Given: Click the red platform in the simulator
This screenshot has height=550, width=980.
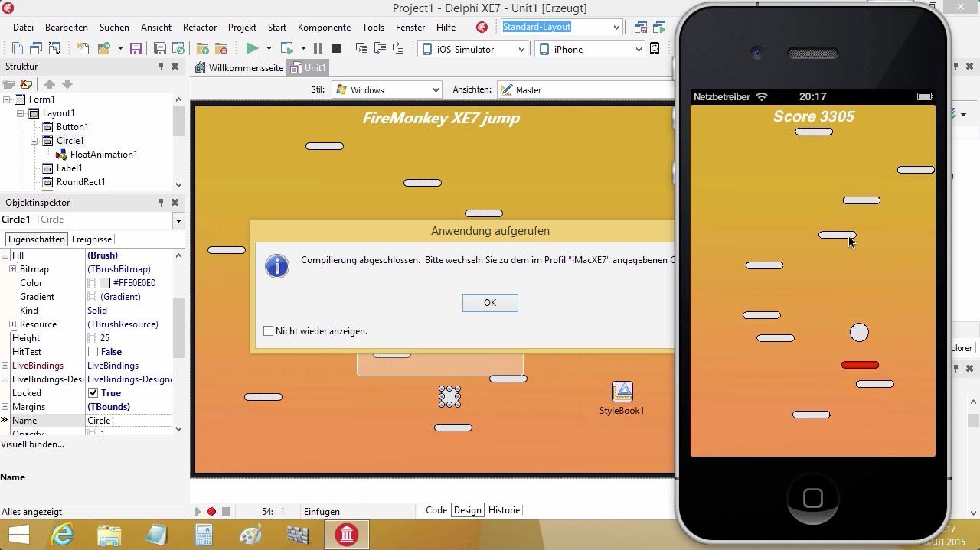Looking at the screenshot, I should [x=860, y=365].
